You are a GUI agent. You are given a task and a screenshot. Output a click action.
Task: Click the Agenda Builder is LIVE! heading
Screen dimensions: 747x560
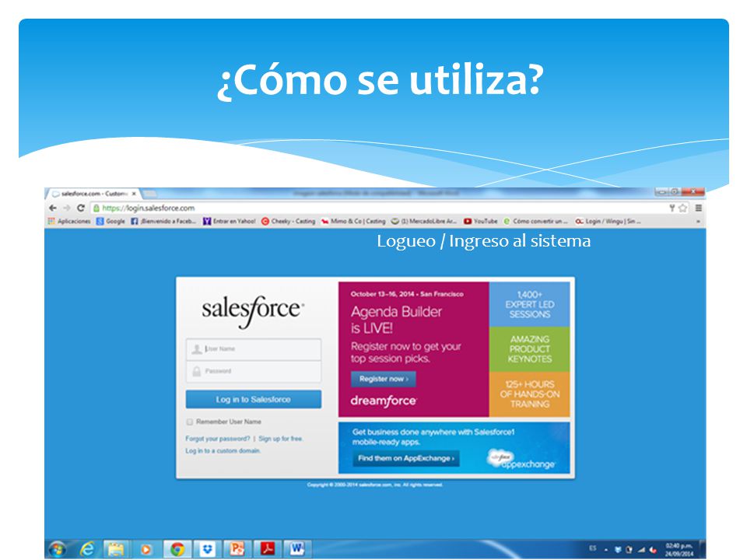[x=396, y=320]
